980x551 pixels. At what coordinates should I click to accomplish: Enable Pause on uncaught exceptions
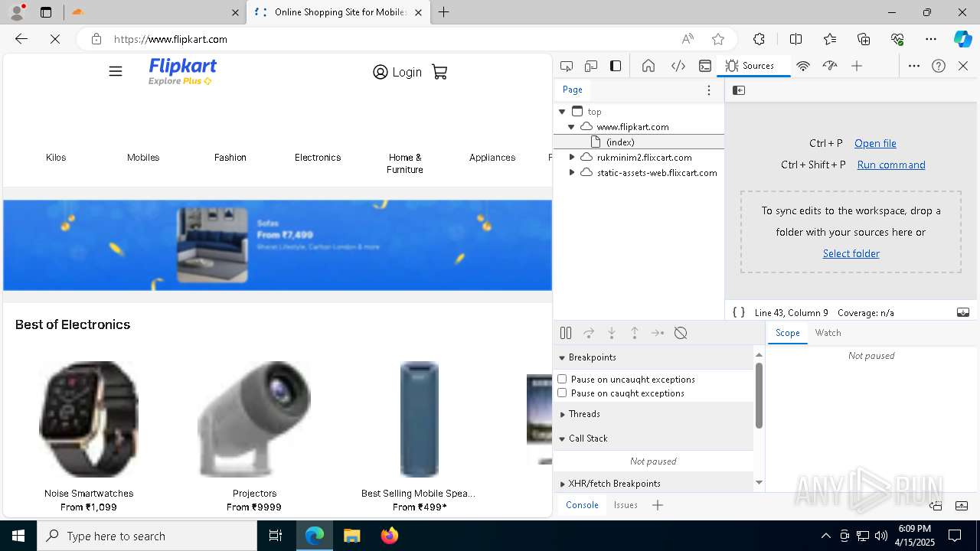pyautogui.click(x=562, y=379)
